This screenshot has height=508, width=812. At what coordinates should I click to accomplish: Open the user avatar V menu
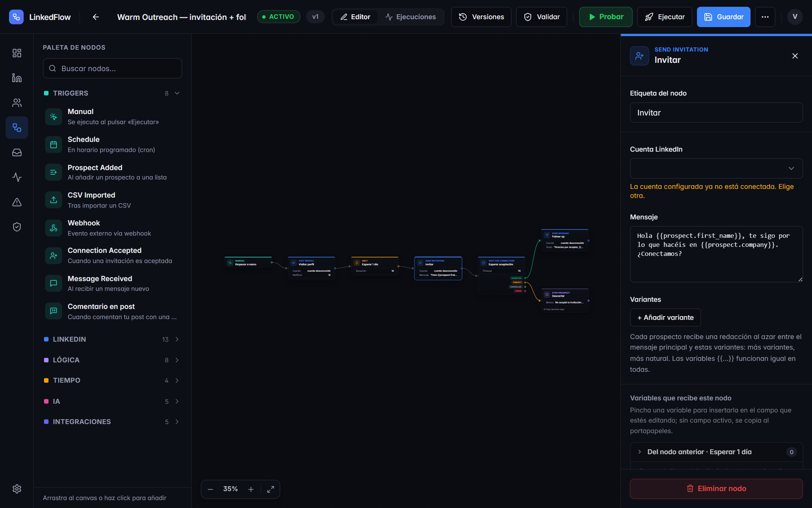[x=795, y=17]
